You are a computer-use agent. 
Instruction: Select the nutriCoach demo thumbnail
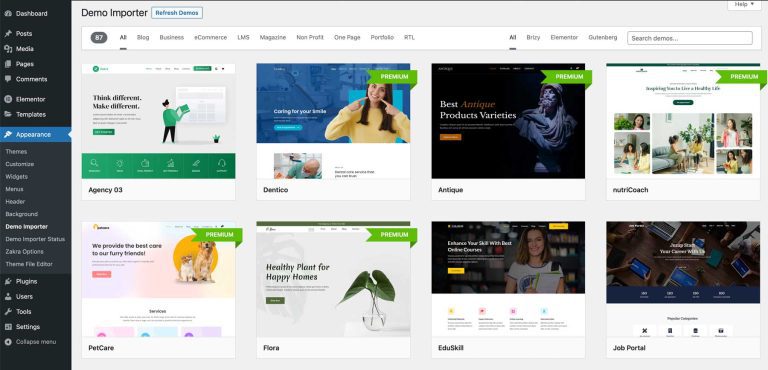(683, 121)
